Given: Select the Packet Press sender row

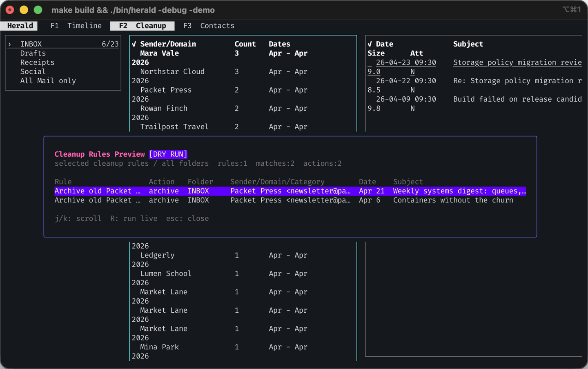Looking at the screenshot, I should tap(243, 90).
